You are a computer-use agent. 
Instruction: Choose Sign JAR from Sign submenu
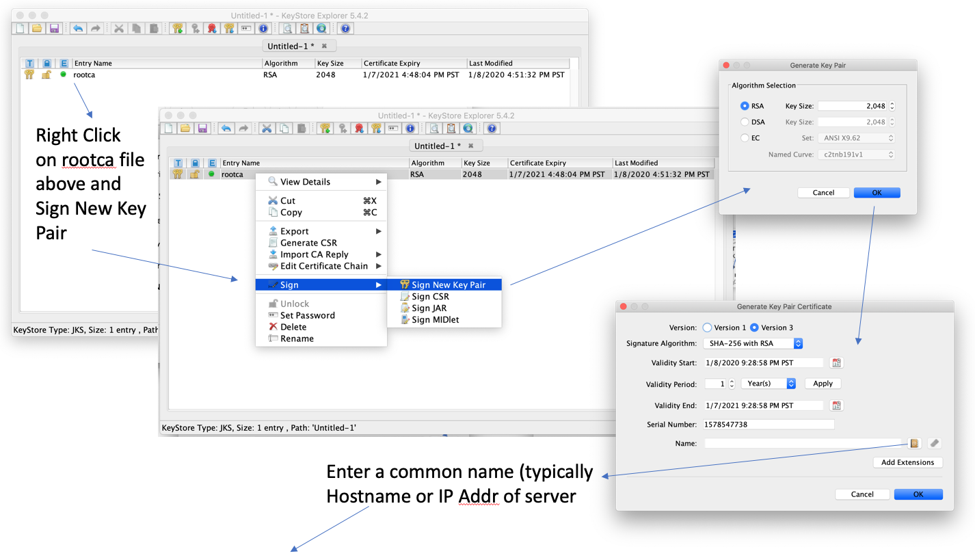444,308
